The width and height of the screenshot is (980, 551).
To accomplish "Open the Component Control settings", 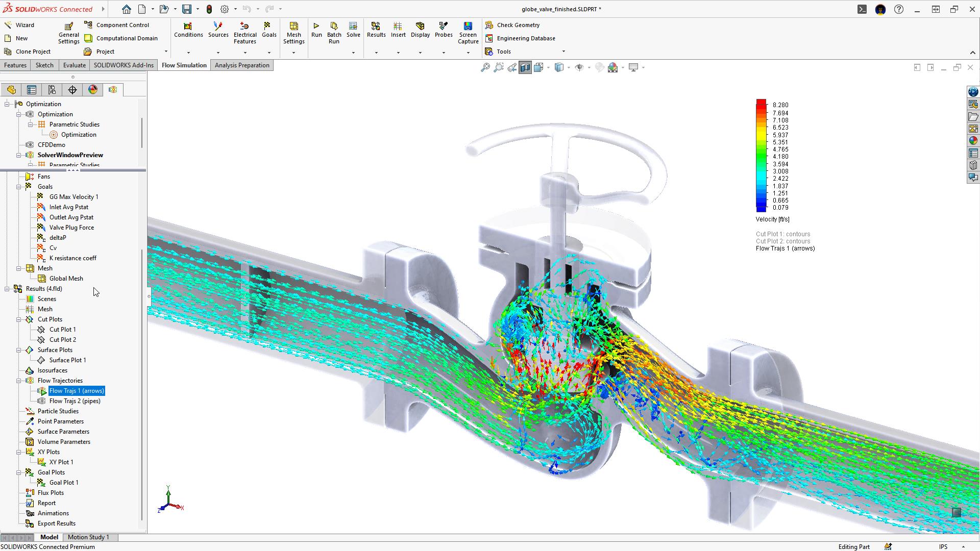I will click(122, 24).
